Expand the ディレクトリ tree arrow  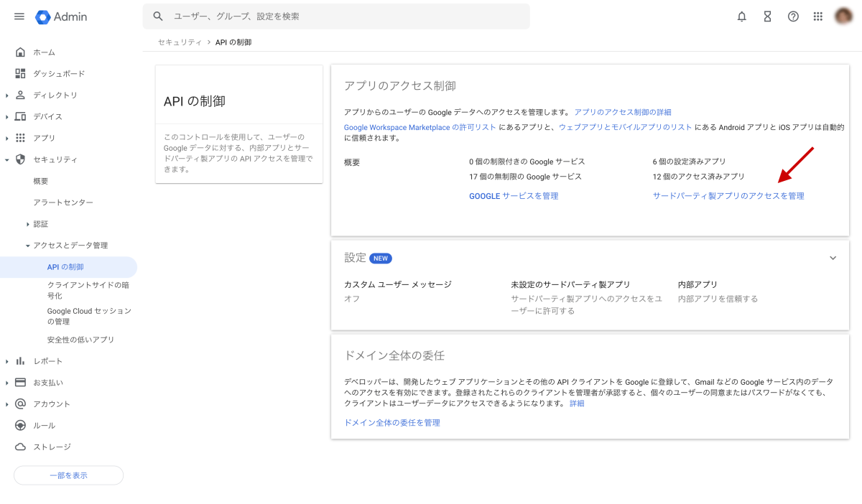[x=6, y=95]
